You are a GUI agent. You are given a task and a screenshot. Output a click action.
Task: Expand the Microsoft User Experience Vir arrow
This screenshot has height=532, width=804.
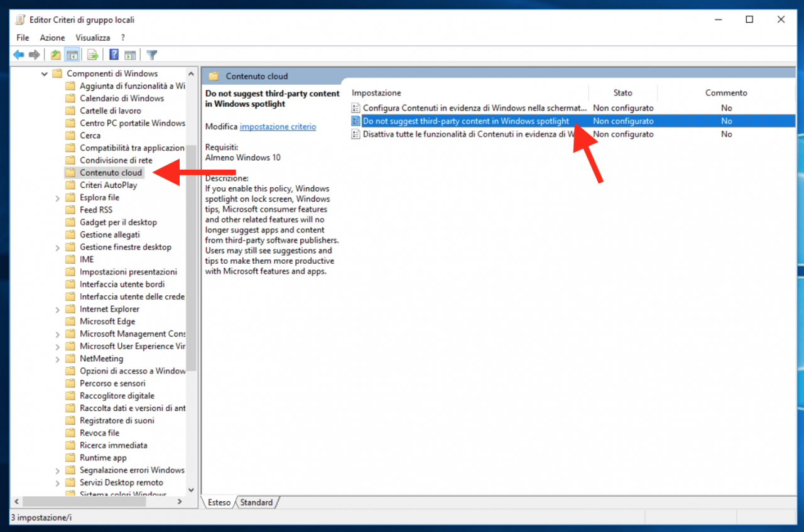click(58, 347)
